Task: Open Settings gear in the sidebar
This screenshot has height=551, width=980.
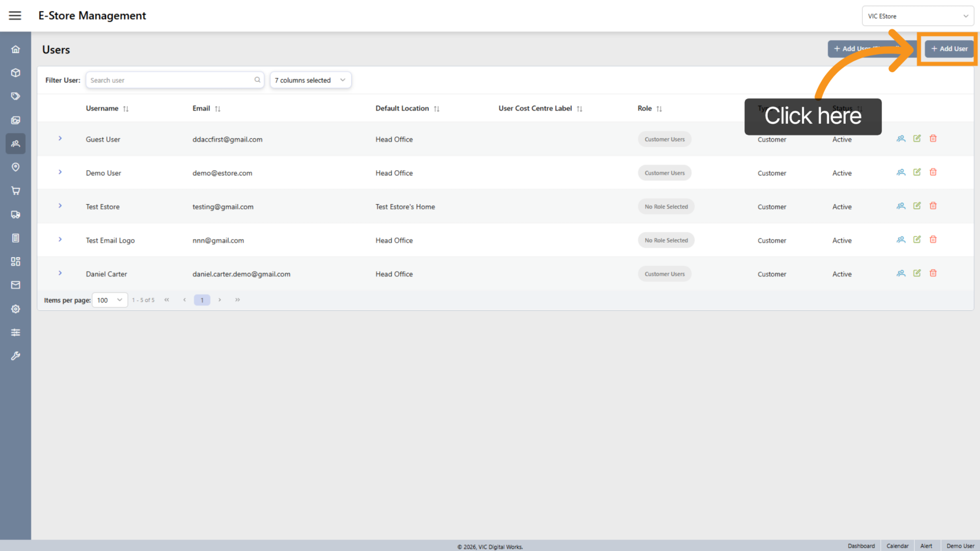Action: pos(15,309)
